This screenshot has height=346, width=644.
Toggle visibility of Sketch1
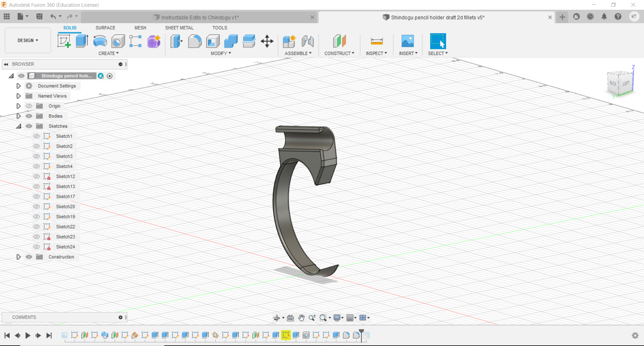[x=37, y=136]
